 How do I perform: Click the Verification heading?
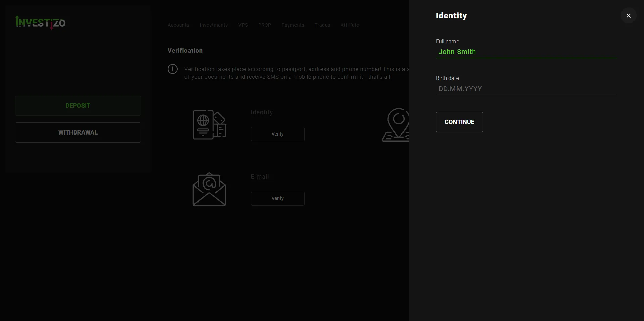point(185,51)
